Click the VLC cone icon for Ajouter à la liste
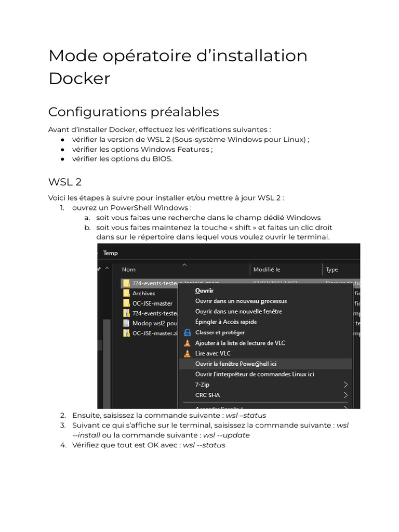 pos(187,343)
